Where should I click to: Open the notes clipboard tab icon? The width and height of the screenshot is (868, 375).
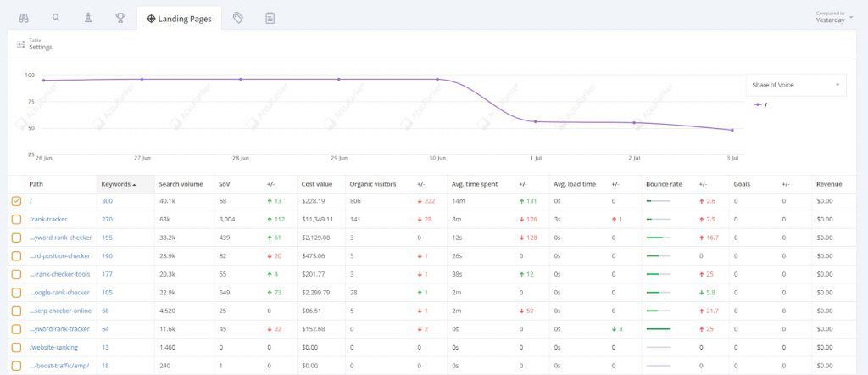coord(270,18)
